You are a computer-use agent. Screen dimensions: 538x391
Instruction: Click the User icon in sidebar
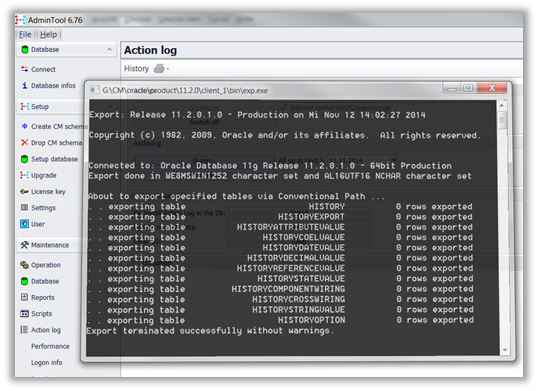coord(24,224)
